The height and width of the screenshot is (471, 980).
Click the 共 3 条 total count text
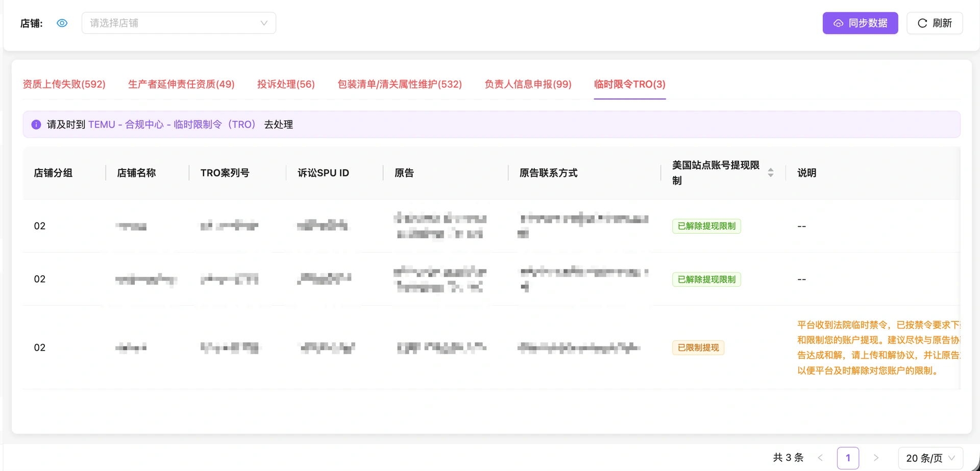pos(788,458)
